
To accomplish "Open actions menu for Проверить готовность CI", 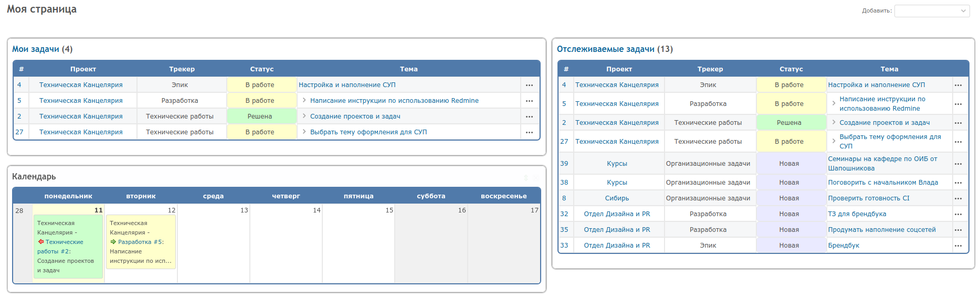I will pos(958,198).
